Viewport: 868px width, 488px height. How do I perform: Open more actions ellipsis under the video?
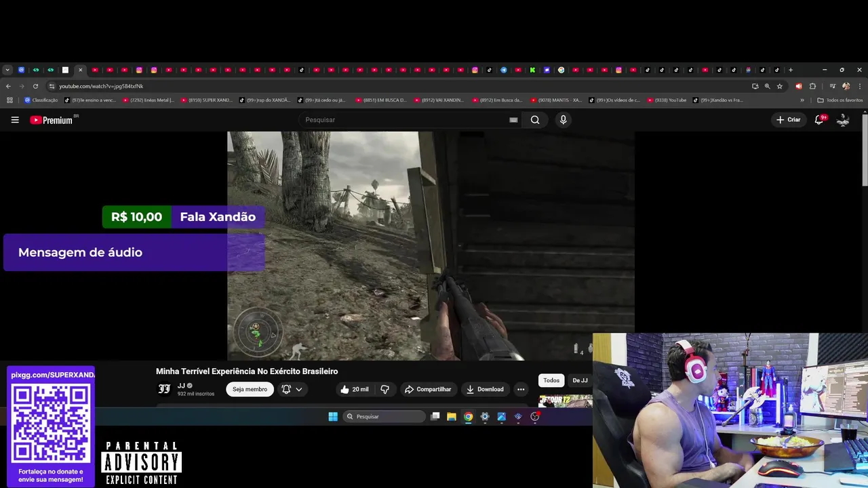pos(521,389)
